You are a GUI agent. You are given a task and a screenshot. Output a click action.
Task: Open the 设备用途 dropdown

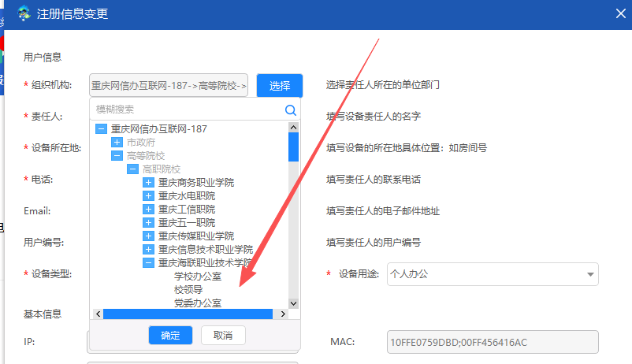589,274
